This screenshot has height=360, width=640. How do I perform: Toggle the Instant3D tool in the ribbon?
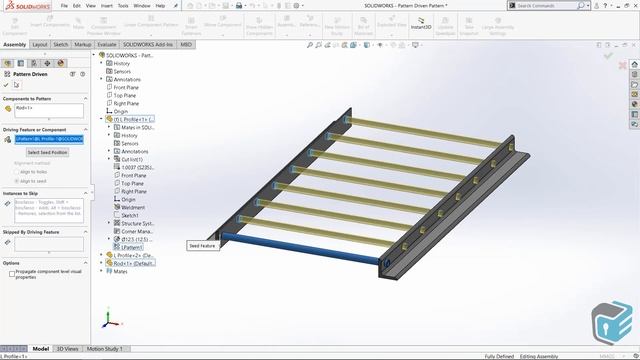(x=420, y=23)
